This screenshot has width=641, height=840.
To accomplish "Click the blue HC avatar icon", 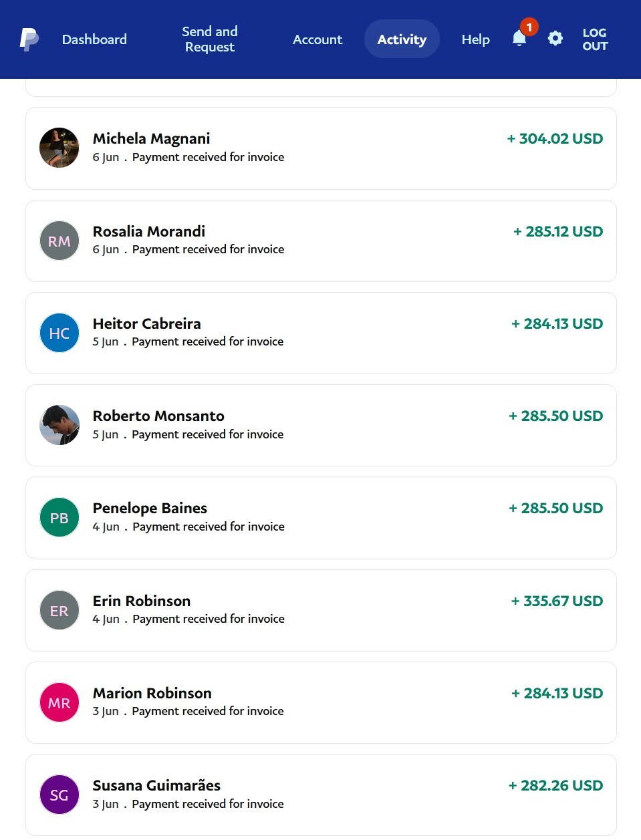I will coord(59,333).
